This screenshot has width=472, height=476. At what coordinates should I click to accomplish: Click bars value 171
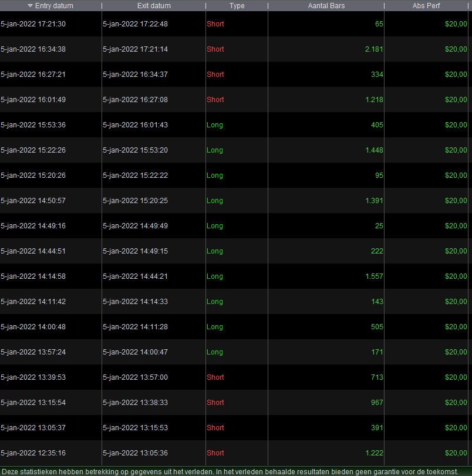[x=377, y=352]
